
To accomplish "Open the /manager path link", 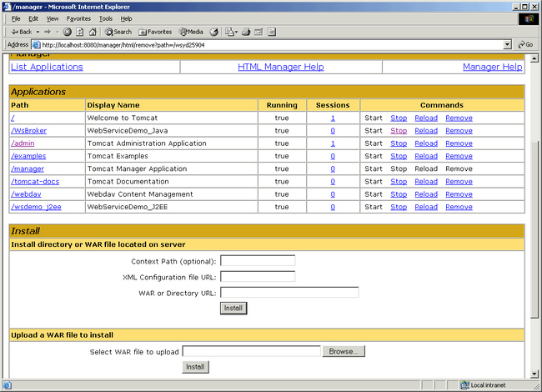I will (x=28, y=168).
